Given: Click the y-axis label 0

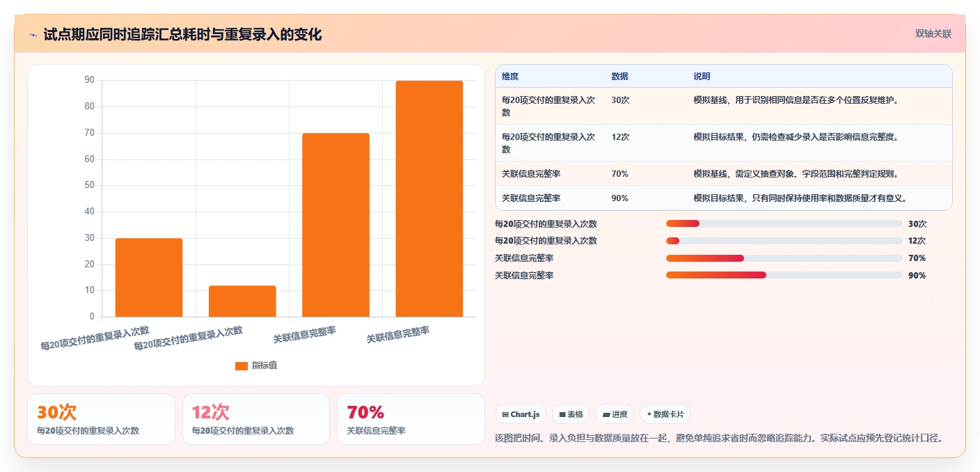Looking at the screenshot, I should coord(92,317).
